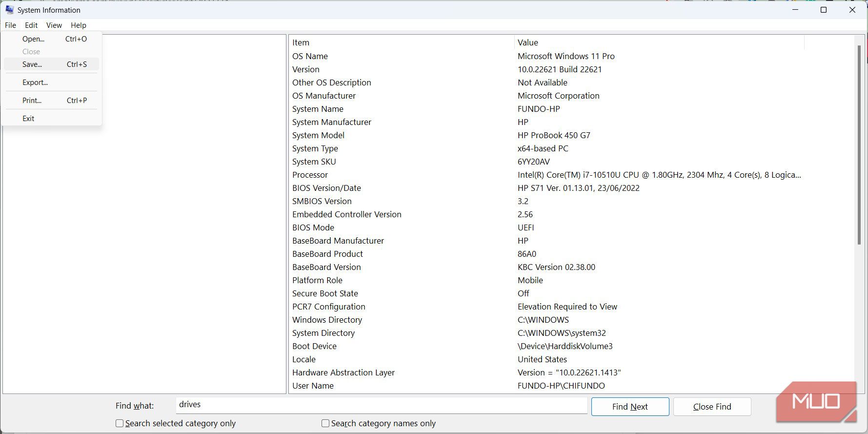Select the Windows Directory row

coord(546,320)
